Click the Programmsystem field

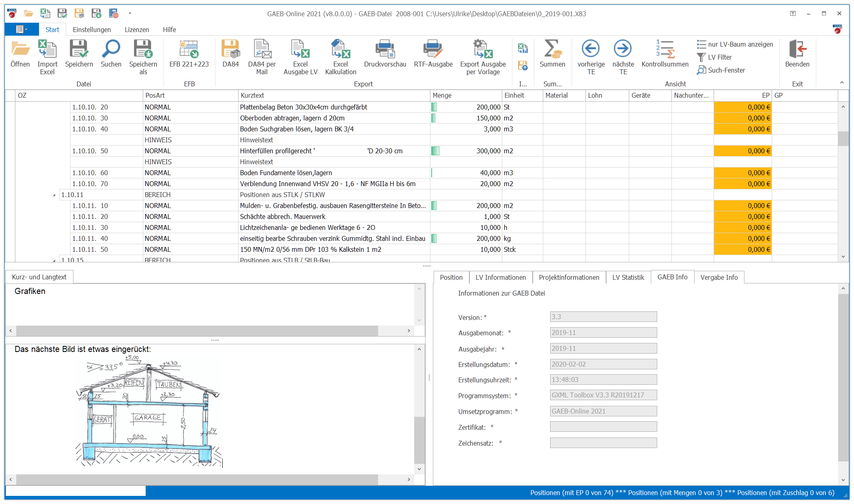click(603, 395)
